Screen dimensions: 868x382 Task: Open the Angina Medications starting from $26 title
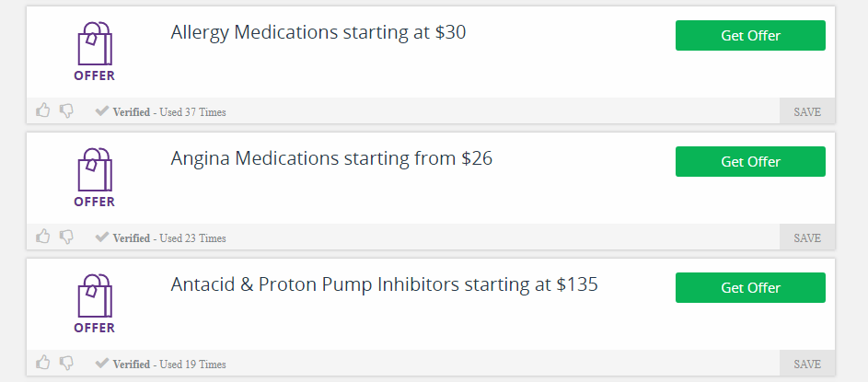(x=331, y=159)
